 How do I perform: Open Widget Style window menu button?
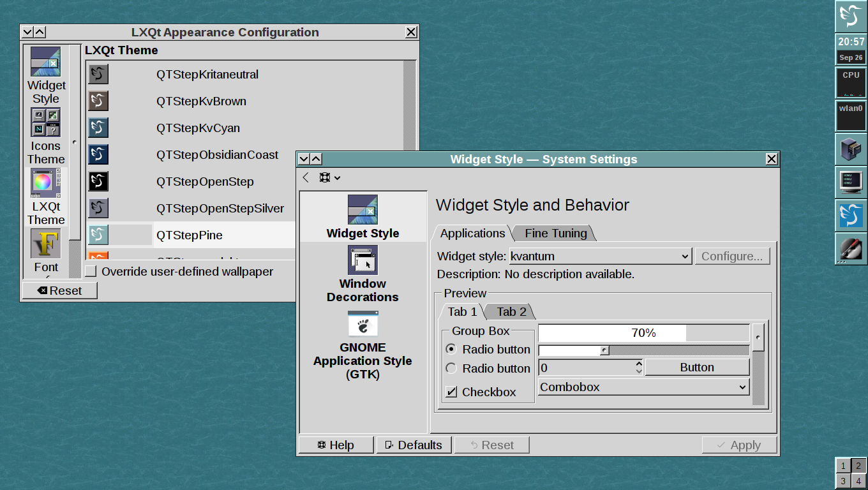click(x=304, y=159)
